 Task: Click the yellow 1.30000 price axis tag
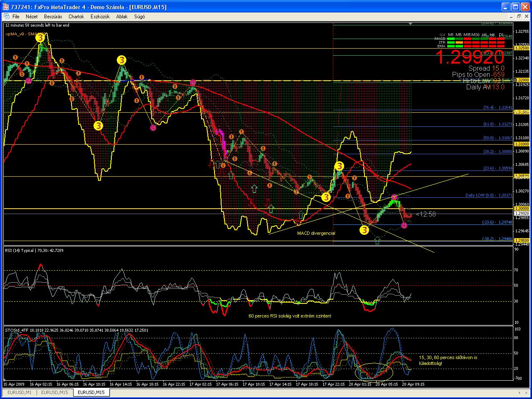pos(521,208)
